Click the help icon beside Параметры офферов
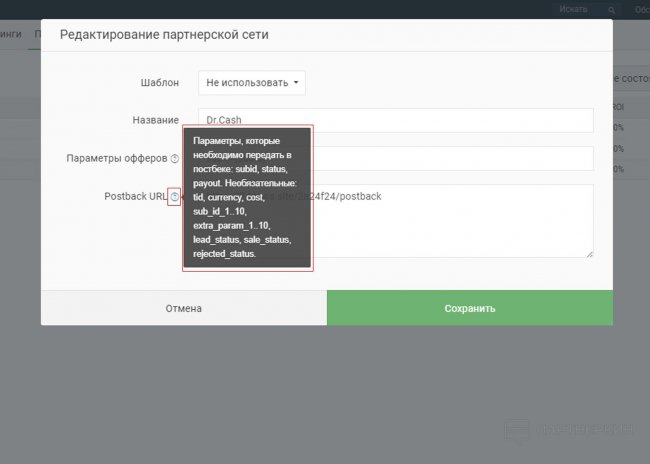Viewport: 650px width, 464px height. [x=175, y=159]
